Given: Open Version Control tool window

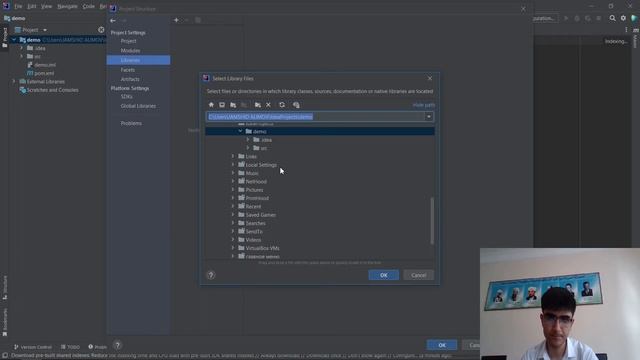Looking at the screenshot, I should pos(33,347).
